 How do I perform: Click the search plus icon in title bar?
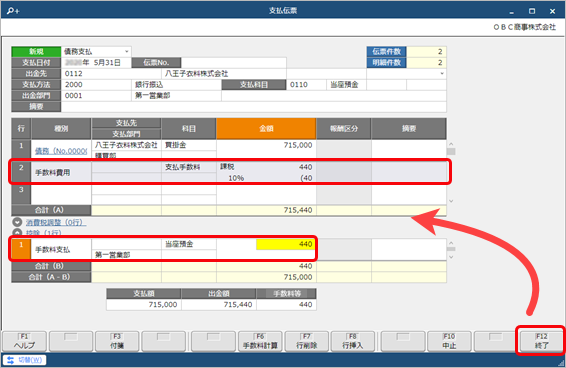coord(13,11)
